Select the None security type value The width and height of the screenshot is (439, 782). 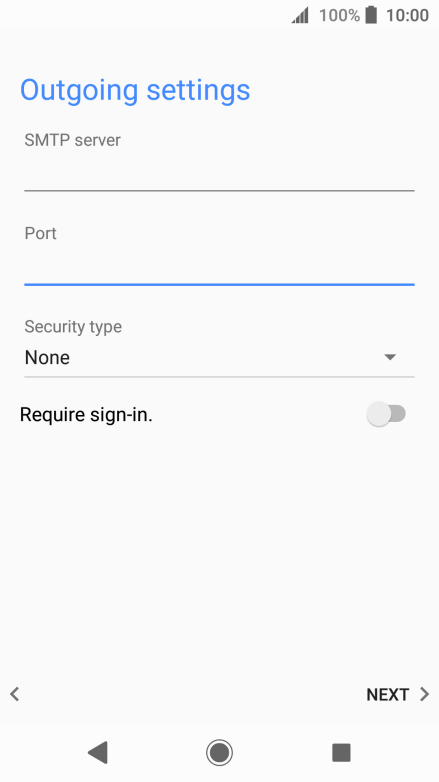(47, 357)
